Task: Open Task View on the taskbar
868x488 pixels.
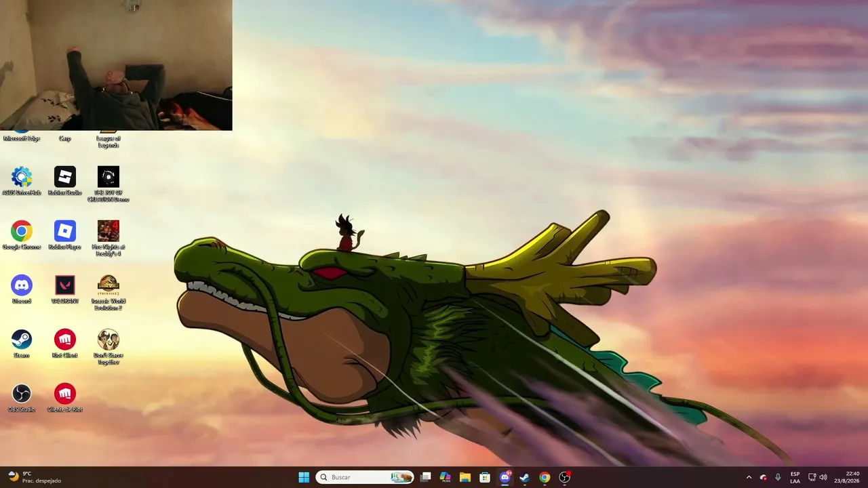Action: tap(426, 477)
